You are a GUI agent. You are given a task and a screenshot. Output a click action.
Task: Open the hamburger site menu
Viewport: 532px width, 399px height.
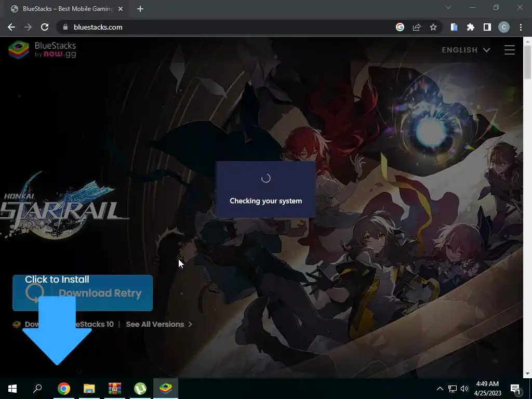(x=510, y=50)
